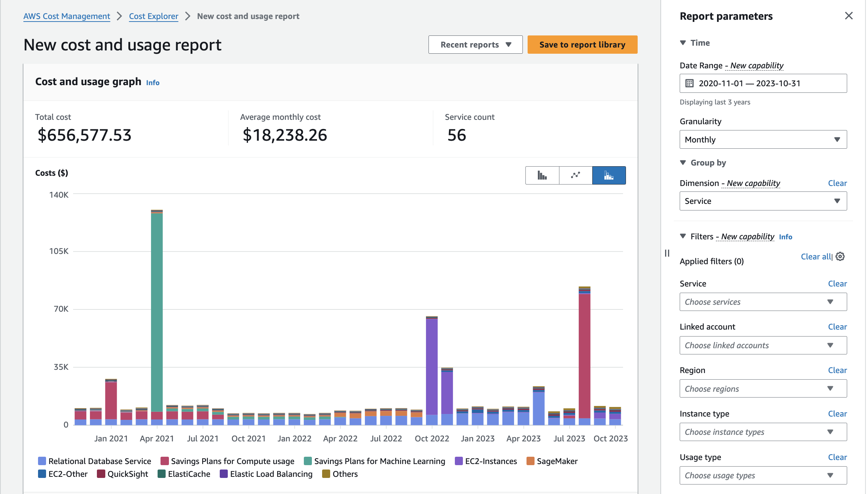Click the tall August 2023 cost bar
The width and height of the screenshot is (868, 494).
585,356
